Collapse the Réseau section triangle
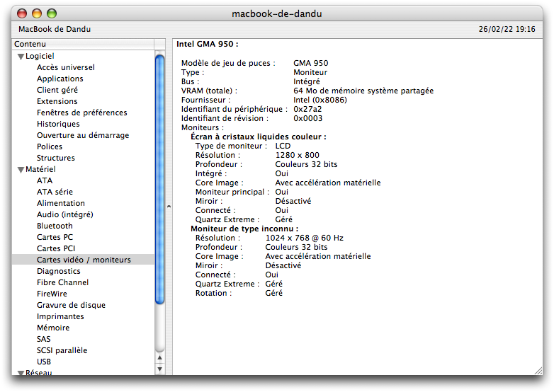 [21, 373]
